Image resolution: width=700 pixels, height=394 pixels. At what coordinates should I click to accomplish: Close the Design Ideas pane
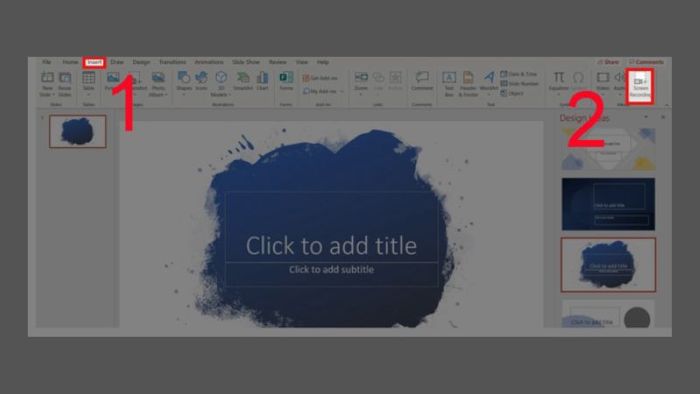pyautogui.click(x=663, y=117)
